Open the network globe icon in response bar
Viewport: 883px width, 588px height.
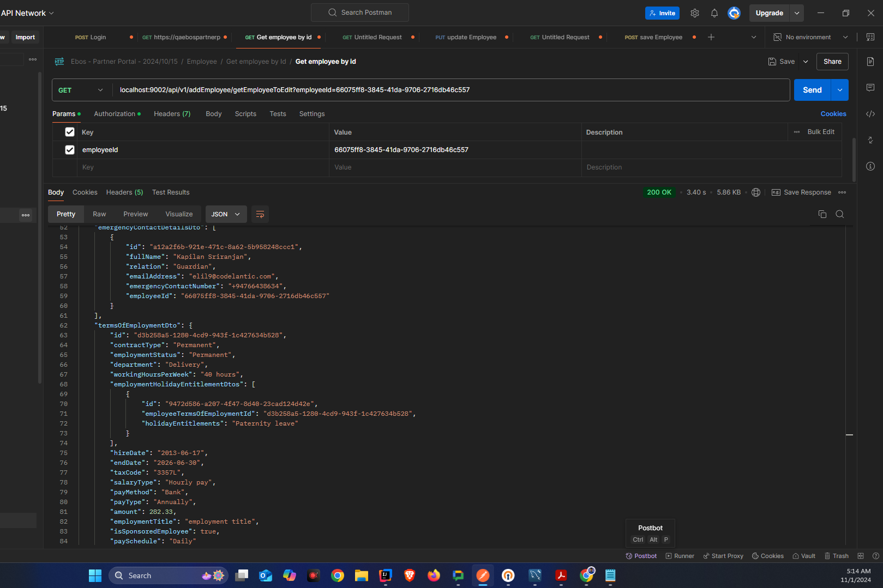click(756, 192)
